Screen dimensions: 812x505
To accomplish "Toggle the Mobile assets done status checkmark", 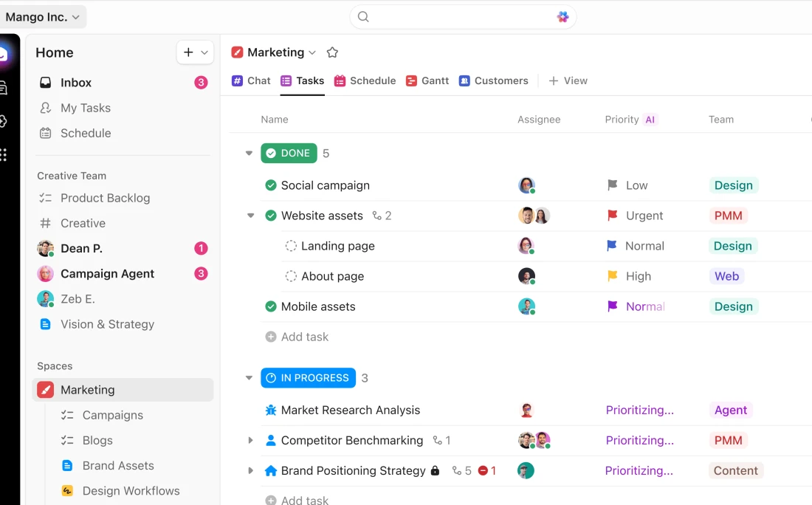I will coord(271,306).
